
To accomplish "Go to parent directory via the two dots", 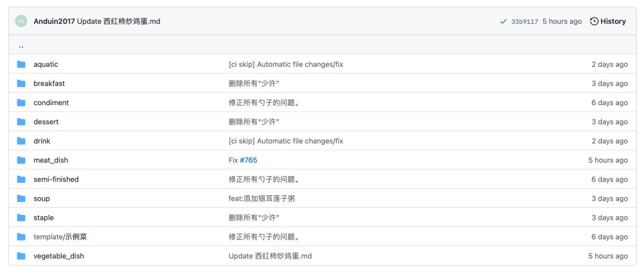I will [21, 45].
